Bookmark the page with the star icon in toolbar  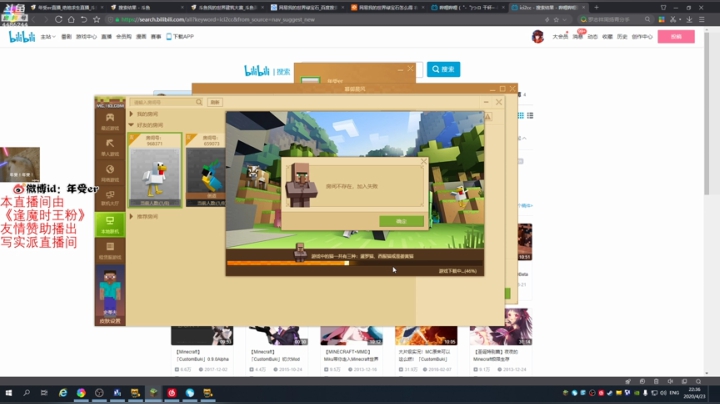(96, 19)
